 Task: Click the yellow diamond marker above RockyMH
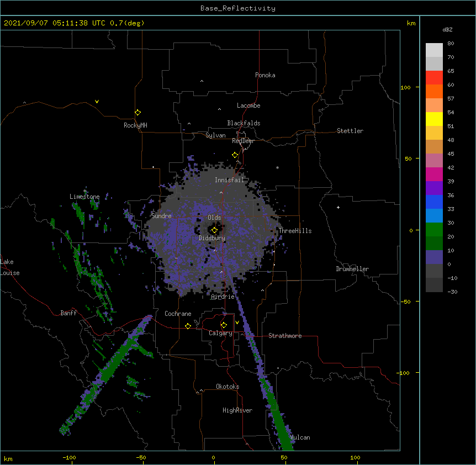pyautogui.click(x=137, y=113)
